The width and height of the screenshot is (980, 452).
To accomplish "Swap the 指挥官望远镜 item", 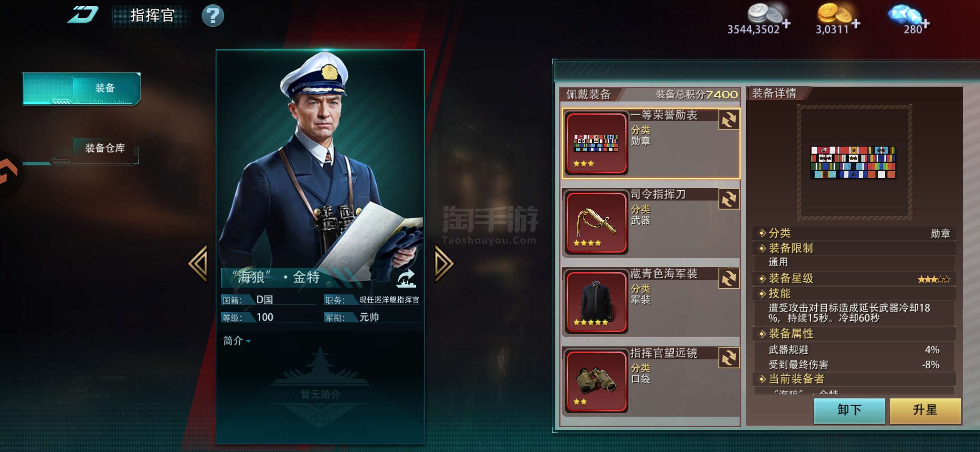I will pos(729,358).
